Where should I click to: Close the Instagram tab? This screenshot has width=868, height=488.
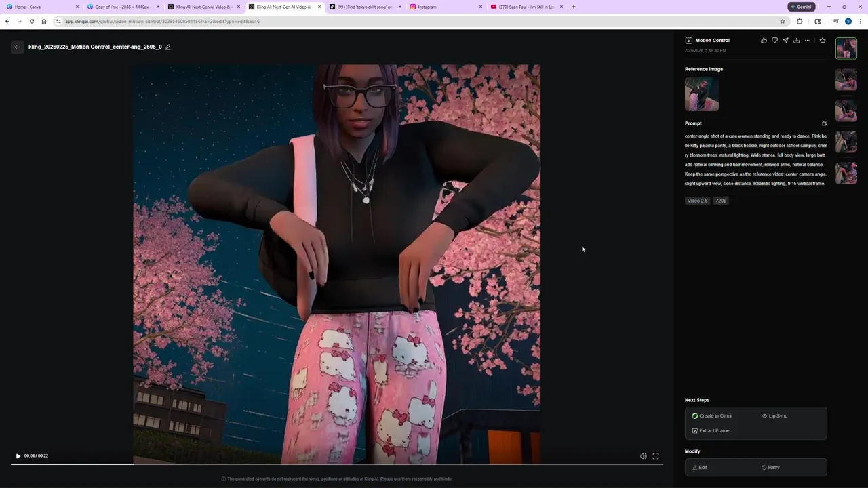[481, 7]
